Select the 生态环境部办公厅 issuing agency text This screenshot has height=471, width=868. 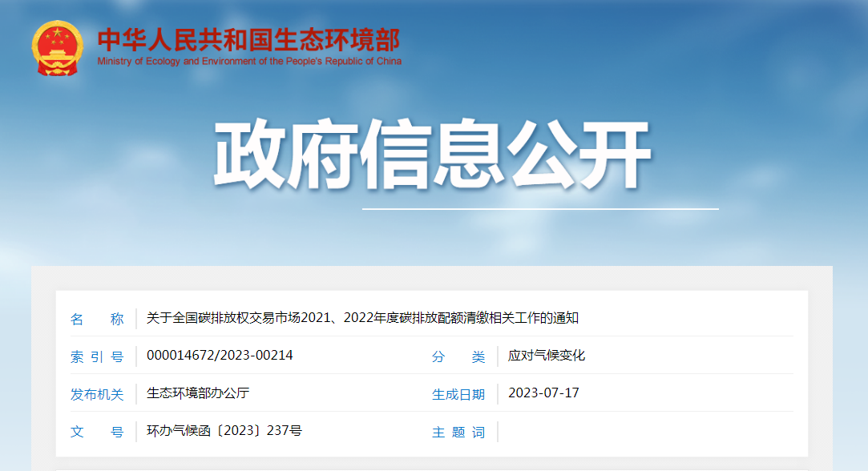[199, 393]
